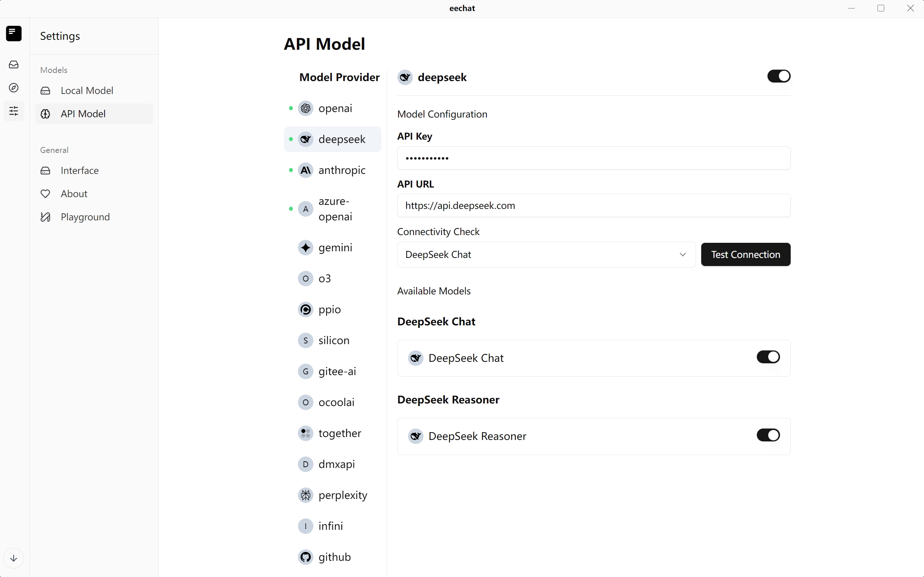Select the gemini provider icon

[x=305, y=248]
